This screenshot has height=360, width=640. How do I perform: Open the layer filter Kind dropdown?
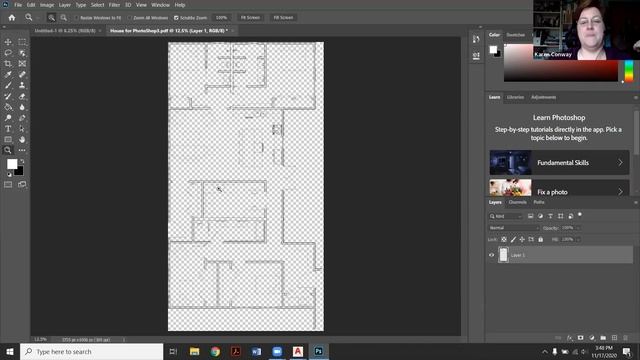coord(506,216)
